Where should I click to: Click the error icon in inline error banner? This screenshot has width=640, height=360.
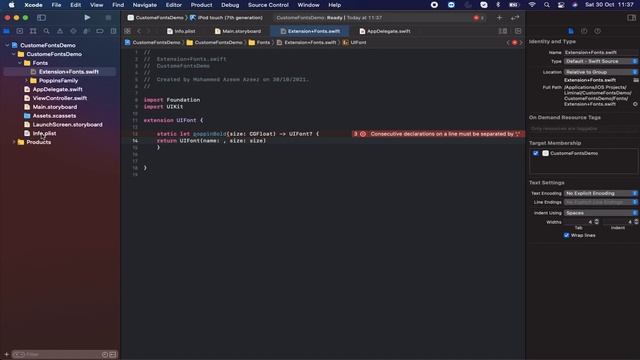(x=363, y=134)
